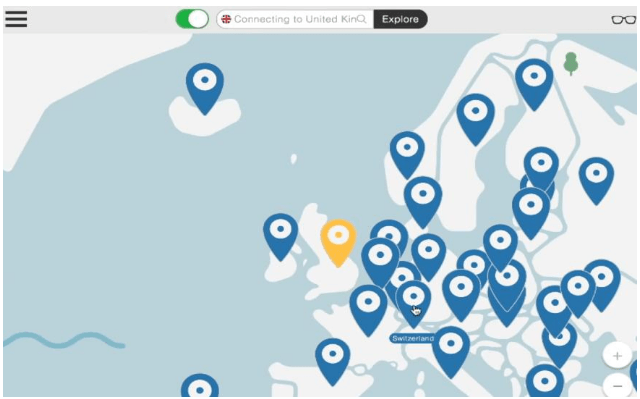Select the Italy server pin
640x399 pixels.
tap(451, 352)
